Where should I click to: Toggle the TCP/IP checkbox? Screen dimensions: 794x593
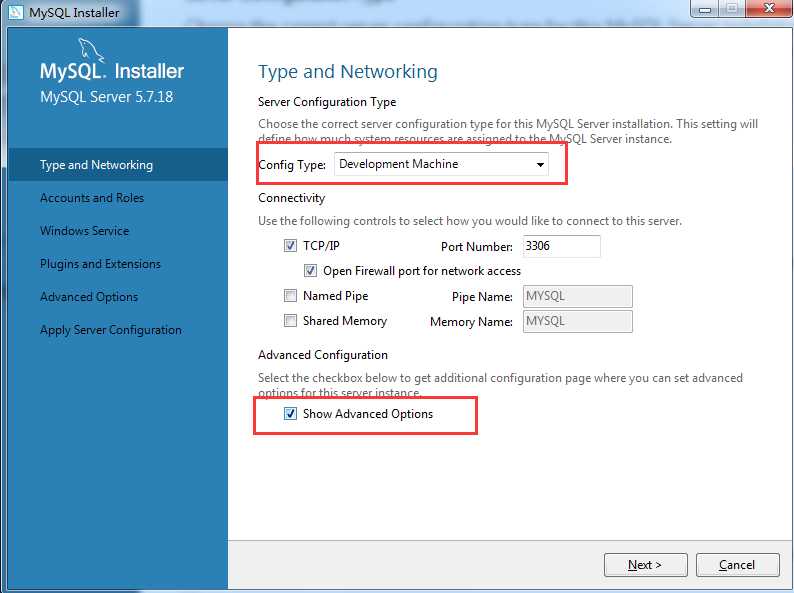coord(290,246)
